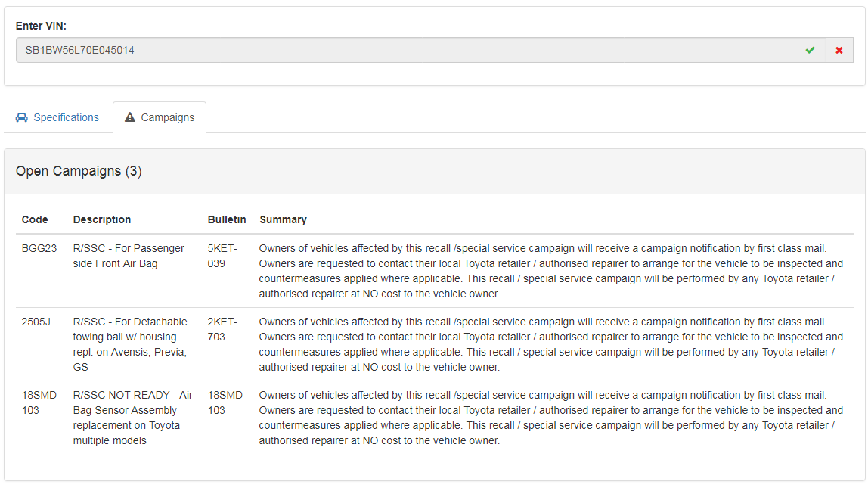Viewport: 868px width, 488px height.
Task: Select the Campaigns tab label
Action: [167, 117]
